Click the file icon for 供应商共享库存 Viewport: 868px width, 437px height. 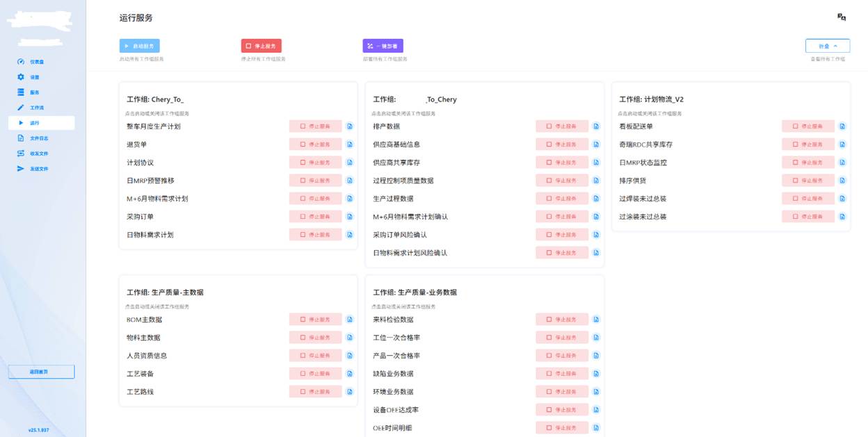coord(596,163)
